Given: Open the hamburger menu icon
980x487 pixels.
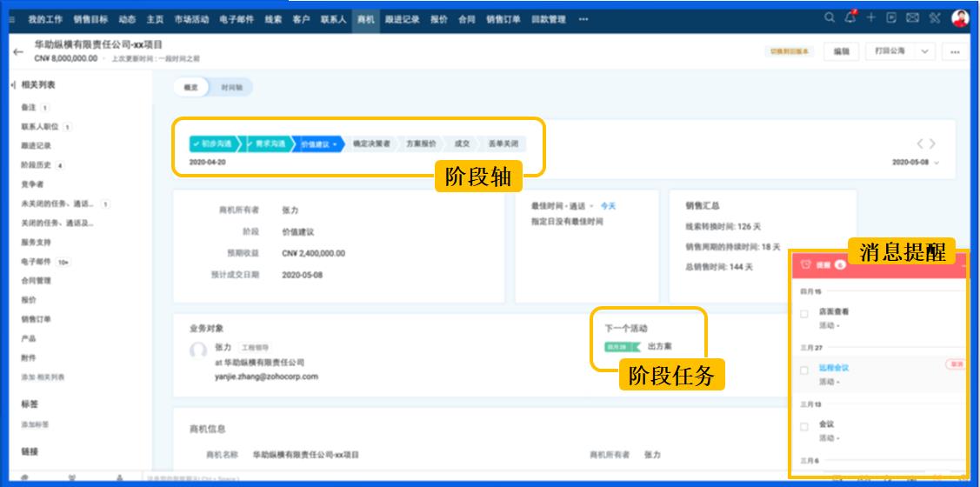Looking at the screenshot, I should [11, 19].
